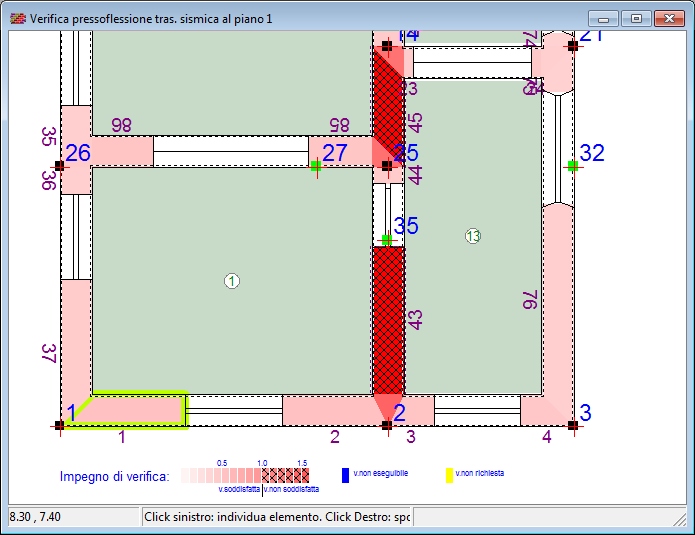
Task: Select red hatched wall element 43
Action: (x=388, y=320)
